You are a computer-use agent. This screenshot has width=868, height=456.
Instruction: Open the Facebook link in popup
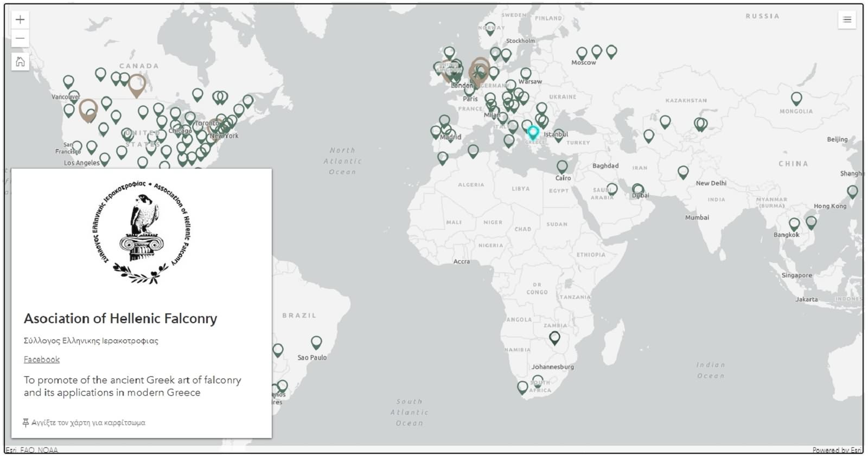[42, 359]
